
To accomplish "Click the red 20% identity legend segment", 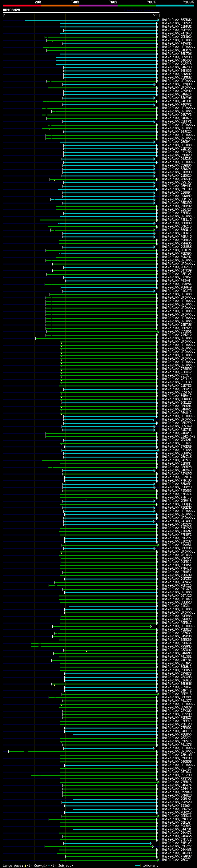I will 22,6.
